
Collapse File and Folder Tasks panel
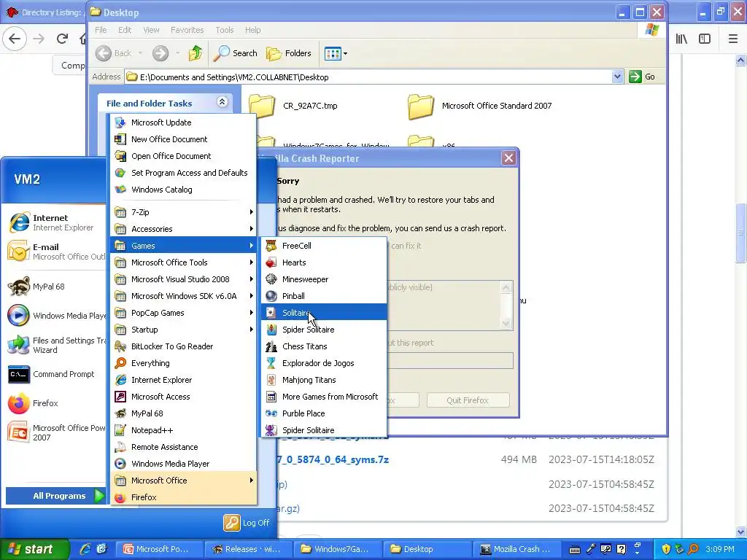click(222, 102)
